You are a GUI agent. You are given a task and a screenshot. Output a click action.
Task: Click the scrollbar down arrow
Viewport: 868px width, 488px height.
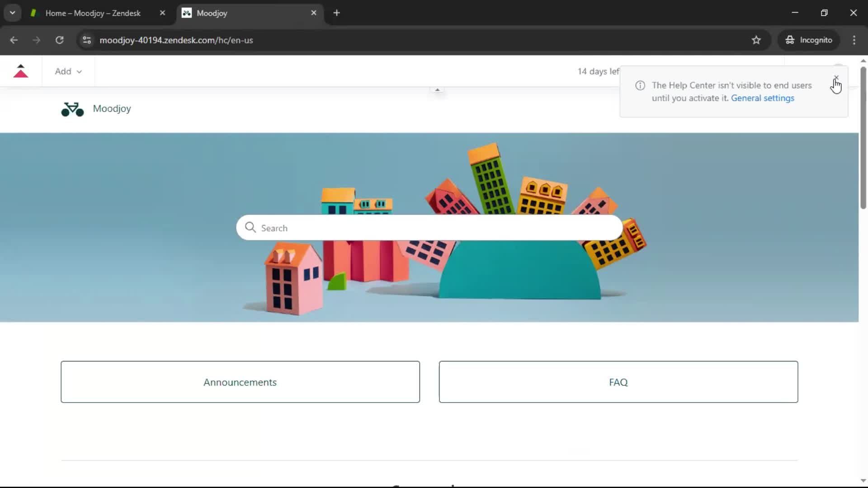863,481
